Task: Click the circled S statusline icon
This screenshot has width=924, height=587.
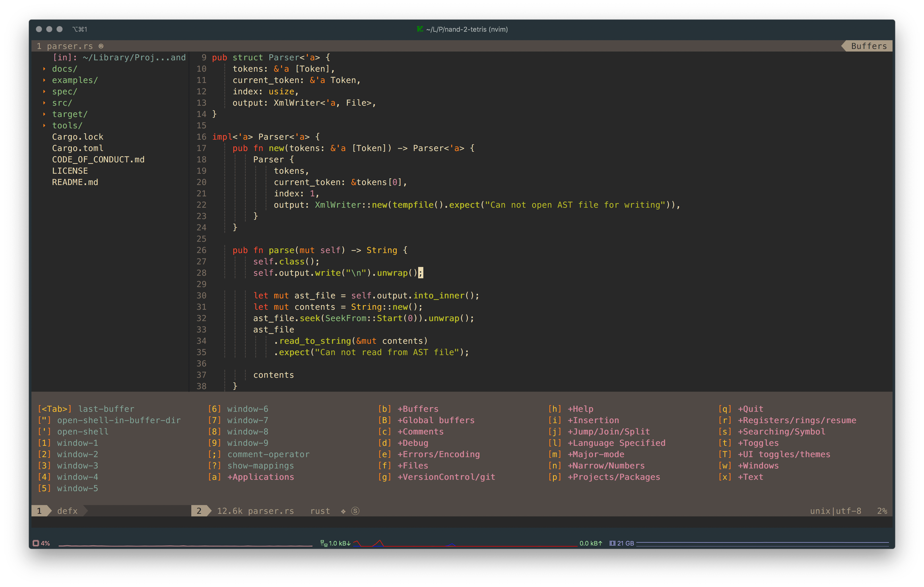Action: tap(355, 511)
